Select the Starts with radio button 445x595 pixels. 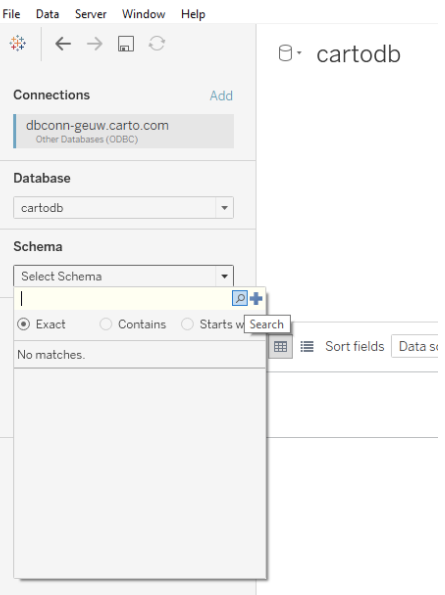pyautogui.click(x=187, y=324)
